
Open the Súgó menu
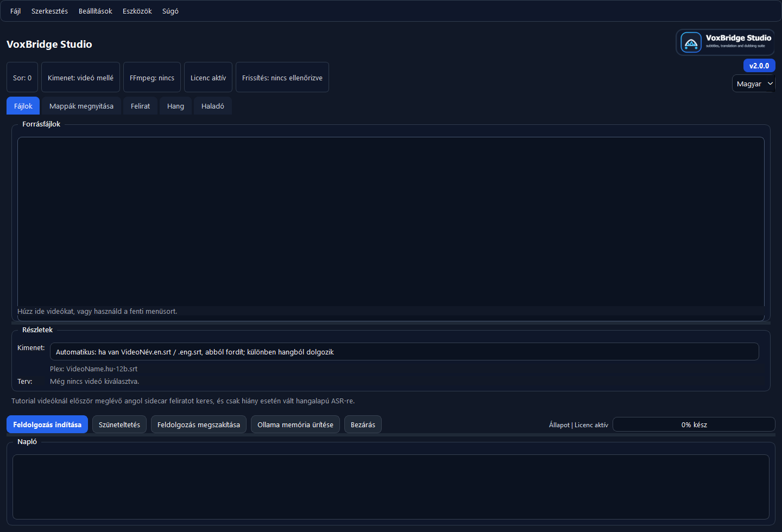[170, 11]
